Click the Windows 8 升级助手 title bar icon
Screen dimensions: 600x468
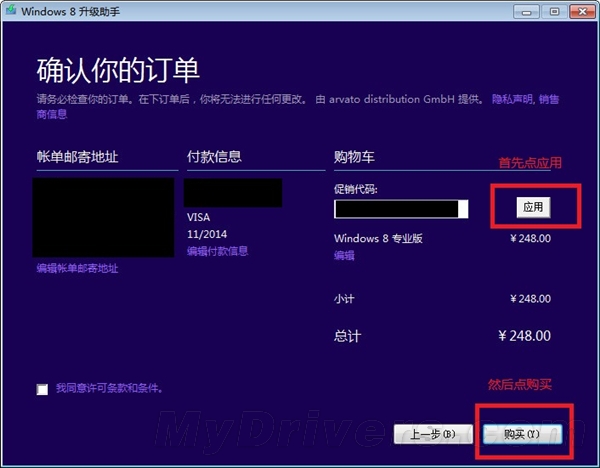[11, 11]
